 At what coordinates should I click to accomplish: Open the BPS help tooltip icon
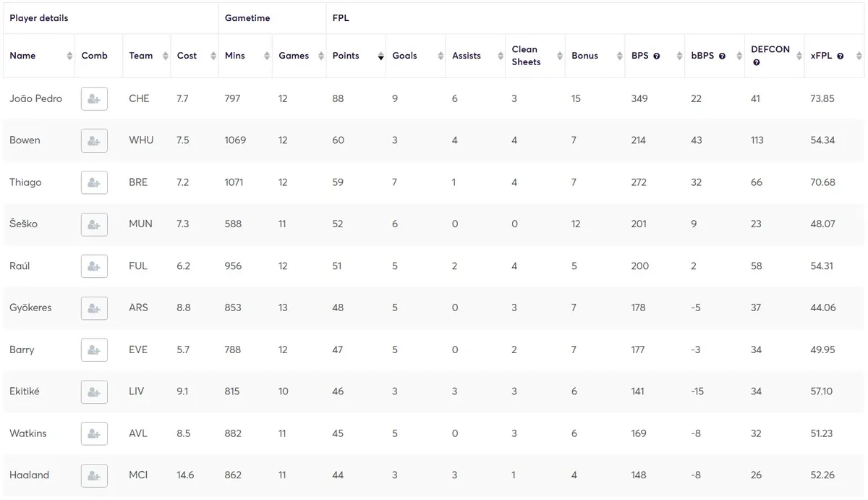pos(656,54)
